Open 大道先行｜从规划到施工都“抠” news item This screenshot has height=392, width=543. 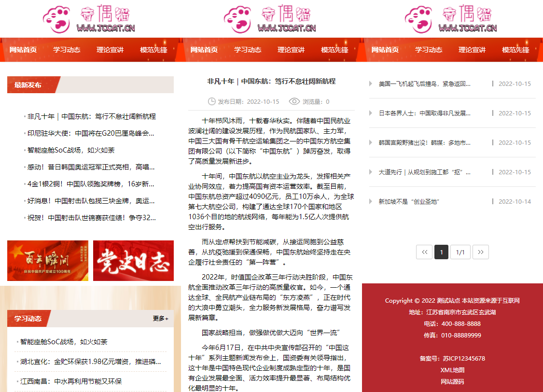tap(425, 172)
